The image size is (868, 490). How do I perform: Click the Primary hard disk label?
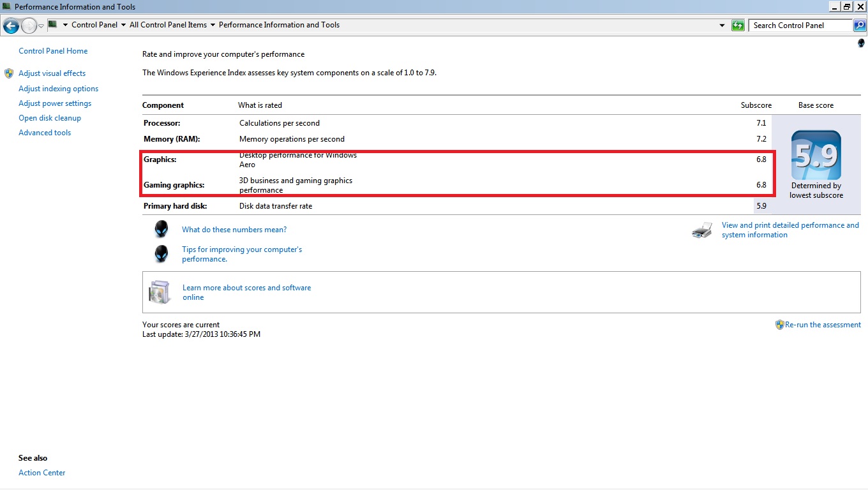coord(176,206)
